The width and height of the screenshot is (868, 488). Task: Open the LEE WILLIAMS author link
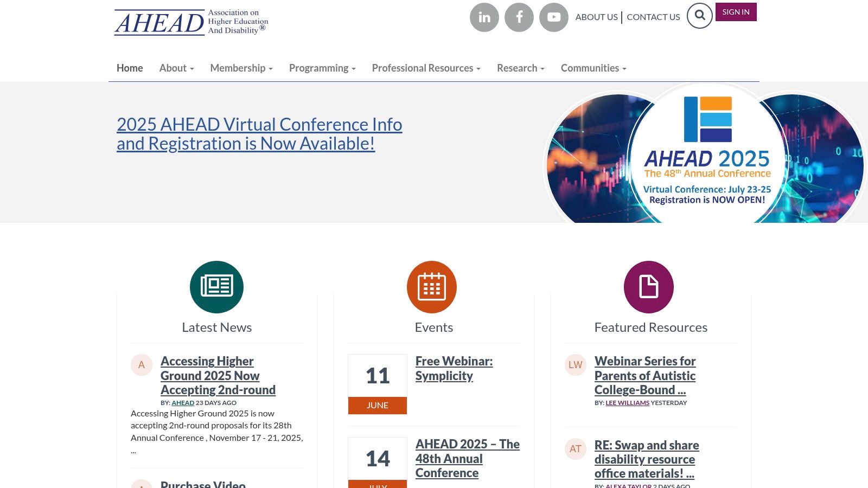pyautogui.click(x=627, y=403)
